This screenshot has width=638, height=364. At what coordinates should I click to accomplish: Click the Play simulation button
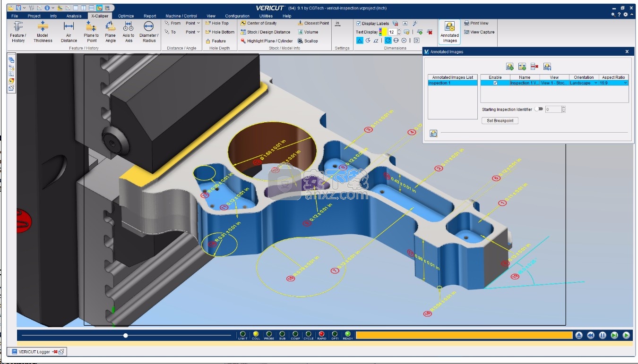tap(626, 335)
